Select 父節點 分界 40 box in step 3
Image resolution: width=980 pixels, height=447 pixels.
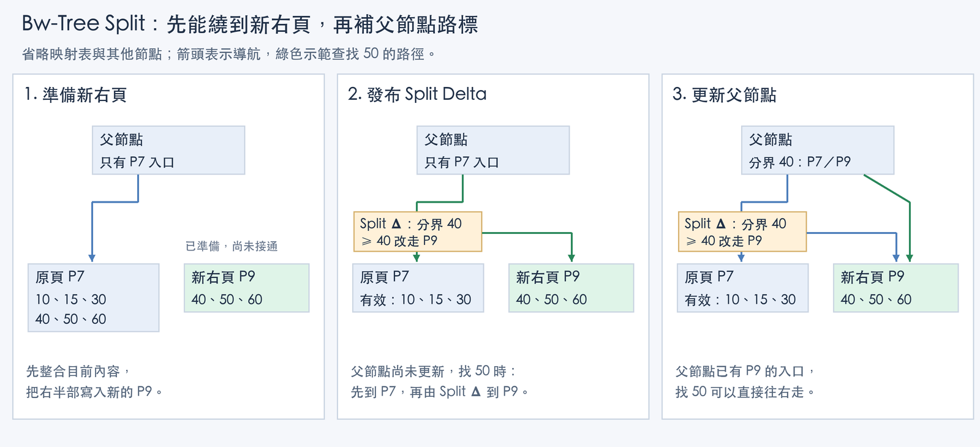tap(818, 151)
